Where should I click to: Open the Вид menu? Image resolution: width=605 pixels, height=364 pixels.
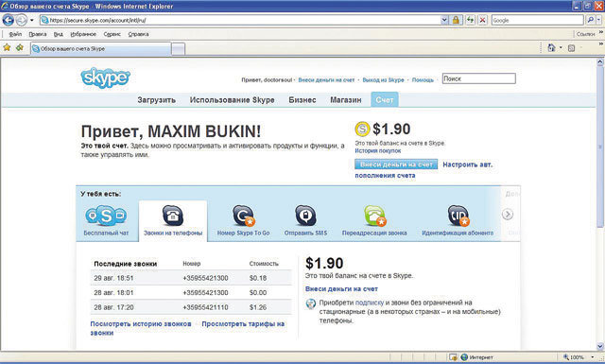pos(59,34)
